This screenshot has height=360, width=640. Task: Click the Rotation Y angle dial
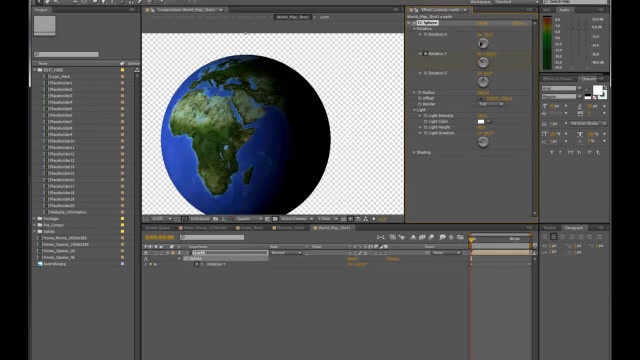coord(483,62)
